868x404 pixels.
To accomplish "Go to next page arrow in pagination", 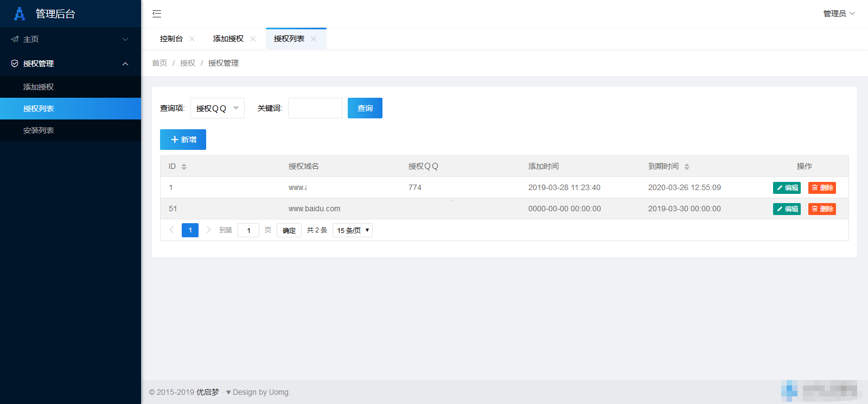I will [x=208, y=230].
